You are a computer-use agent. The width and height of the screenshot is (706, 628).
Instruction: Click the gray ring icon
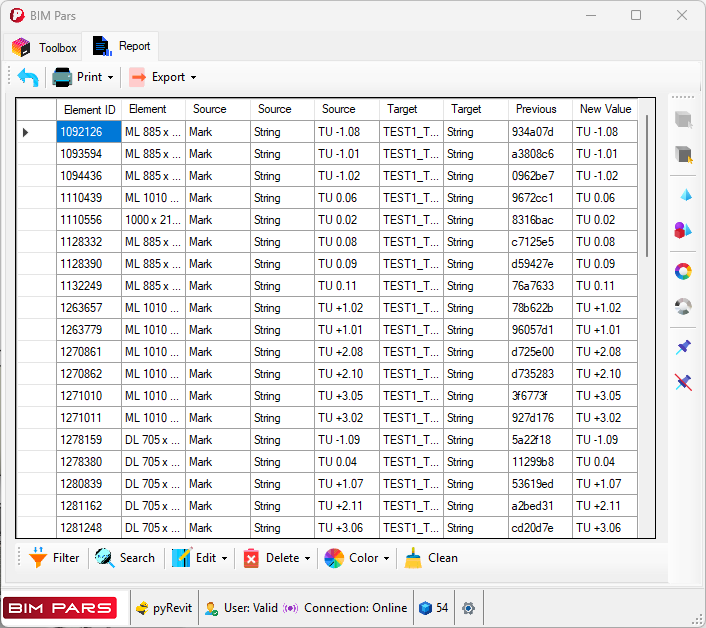683,307
